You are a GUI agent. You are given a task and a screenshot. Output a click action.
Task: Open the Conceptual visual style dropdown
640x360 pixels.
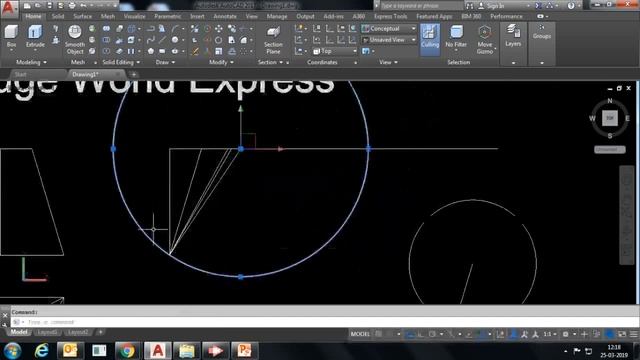tap(389, 29)
